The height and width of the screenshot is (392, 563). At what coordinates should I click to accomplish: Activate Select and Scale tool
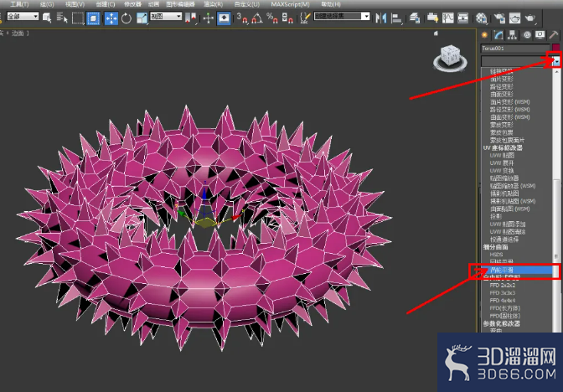click(142, 18)
